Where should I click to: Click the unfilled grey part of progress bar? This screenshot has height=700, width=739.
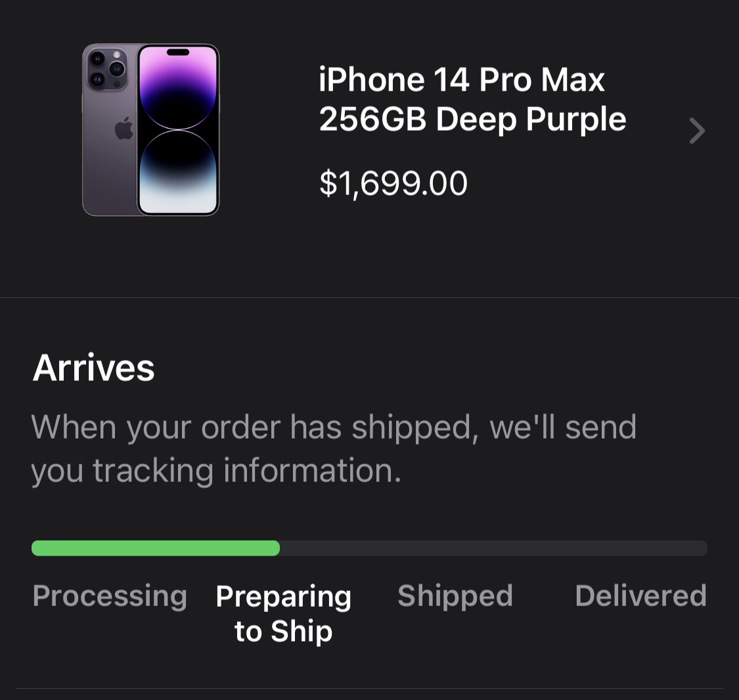(x=493, y=548)
